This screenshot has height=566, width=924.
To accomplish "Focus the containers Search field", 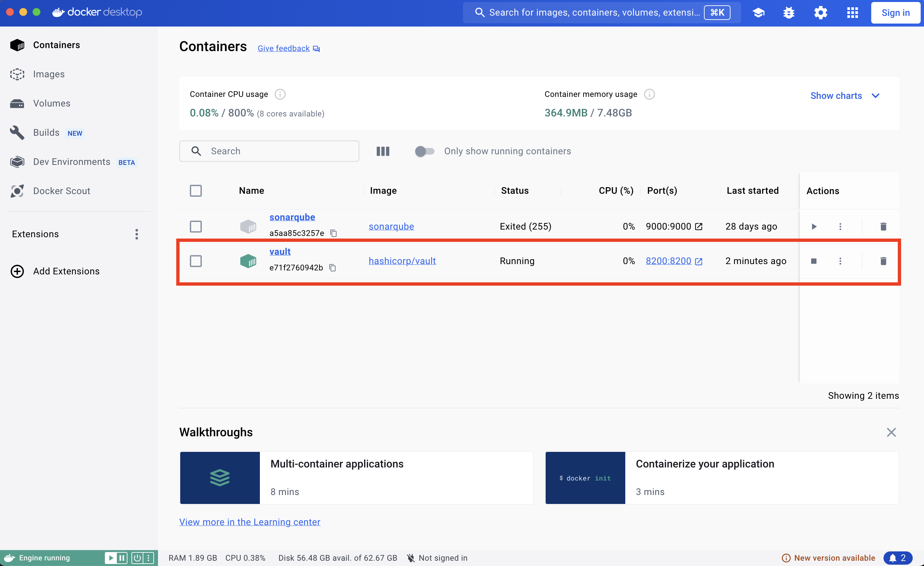I will pos(269,151).
